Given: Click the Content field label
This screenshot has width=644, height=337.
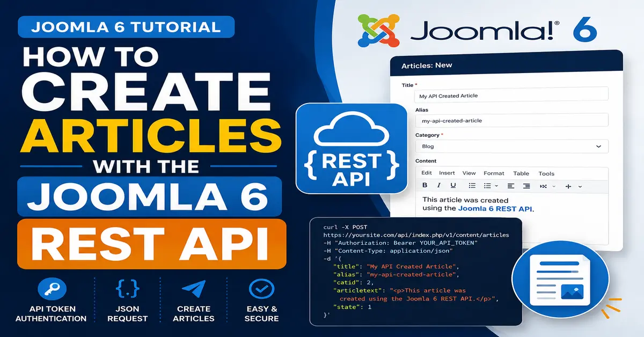Looking at the screenshot, I should 426,161.
